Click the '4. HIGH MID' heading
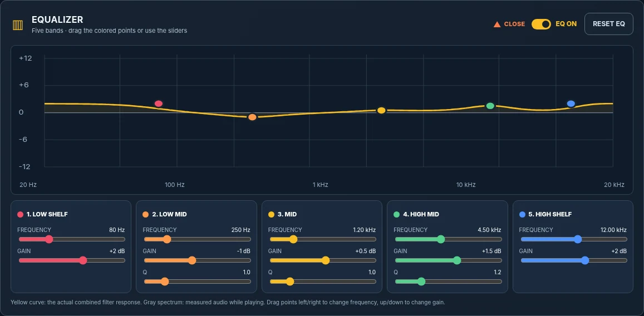Image resolution: width=644 pixels, height=316 pixels. point(421,214)
